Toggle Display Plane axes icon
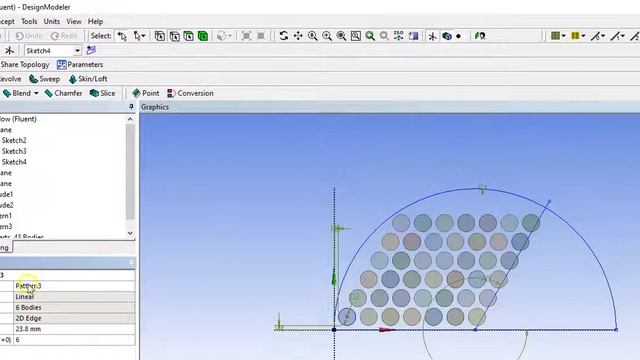Image resolution: width=640 pixels, height=360 pixels. click(x=432, y=36)
